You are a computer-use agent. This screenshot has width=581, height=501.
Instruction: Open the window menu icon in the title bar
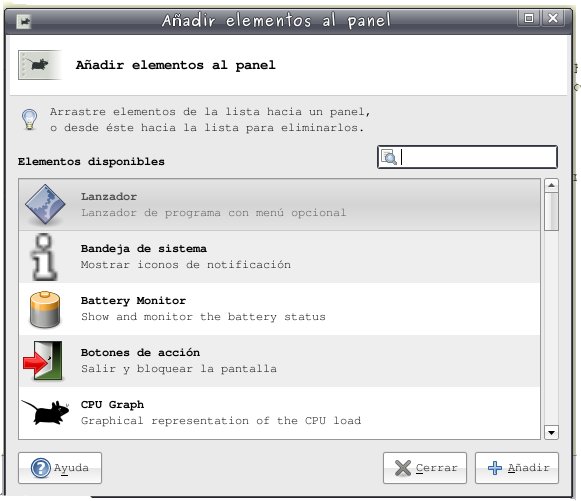point(24,21)
